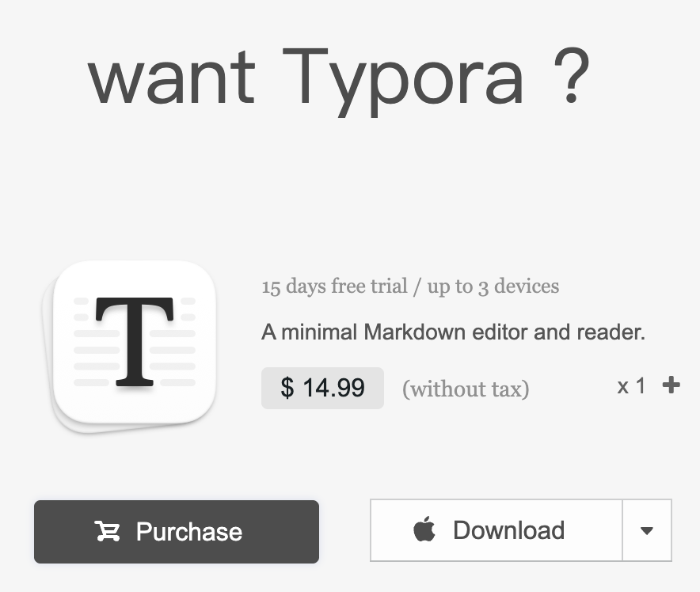Click the $ 14.99 price tag
The image size is (700, 592).
(322, 388)
